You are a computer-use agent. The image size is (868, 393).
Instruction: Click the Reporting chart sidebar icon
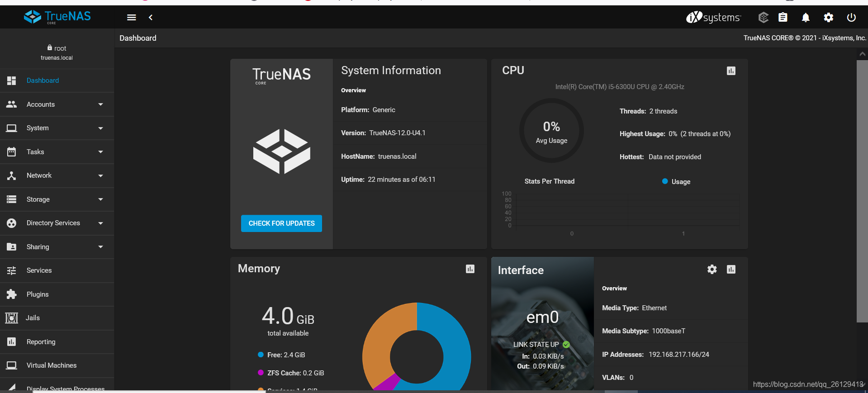click(12, 342)
